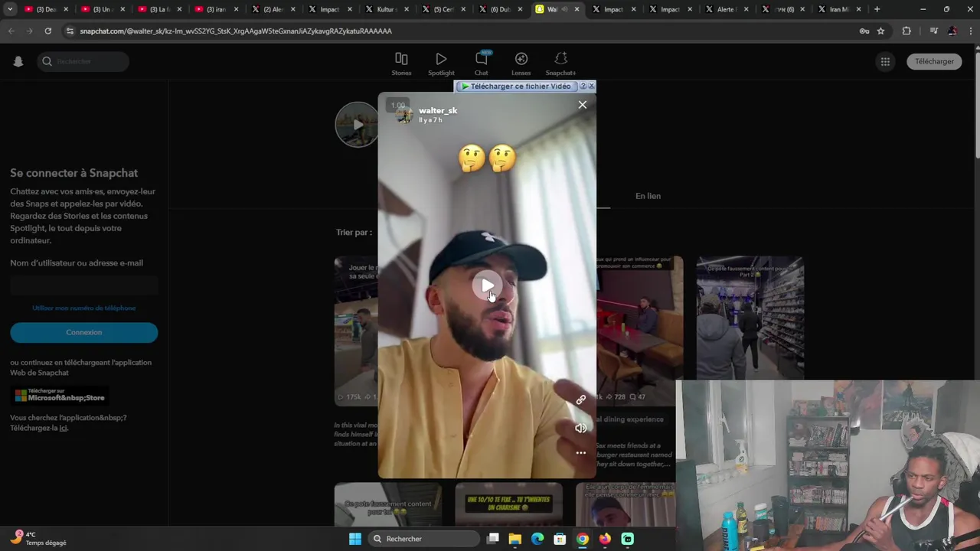980x551 pixels.
Task: Click the Microsoft Store download badge
Action: (x=60, y=396)
